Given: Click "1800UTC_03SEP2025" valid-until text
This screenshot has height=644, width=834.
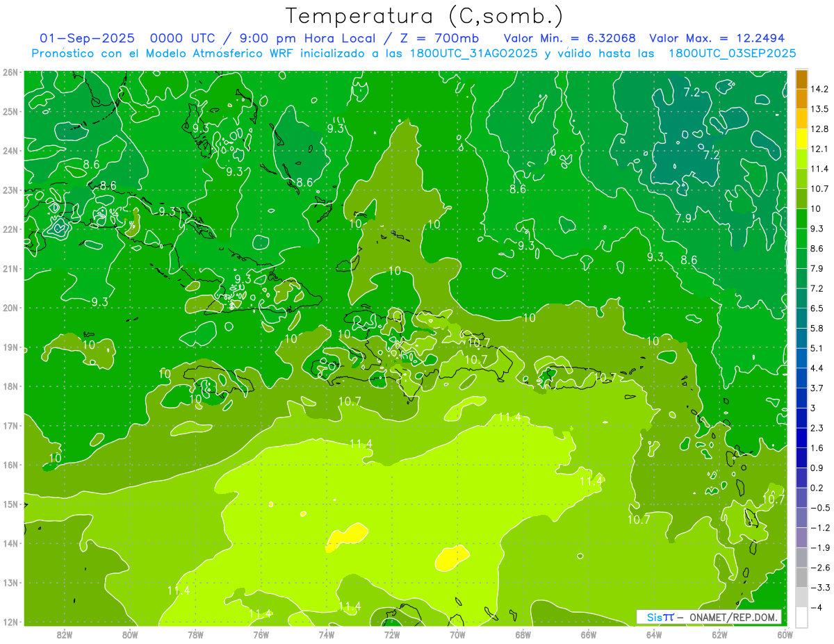Looking at the screenshot, I should click(x=731, y=53).
